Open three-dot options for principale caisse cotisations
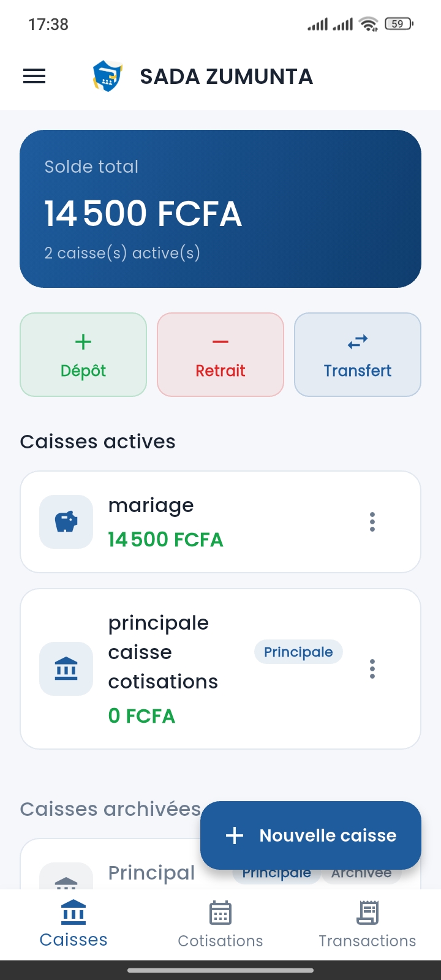This screenshot has width=441, height=980. [x=372, y=669]
